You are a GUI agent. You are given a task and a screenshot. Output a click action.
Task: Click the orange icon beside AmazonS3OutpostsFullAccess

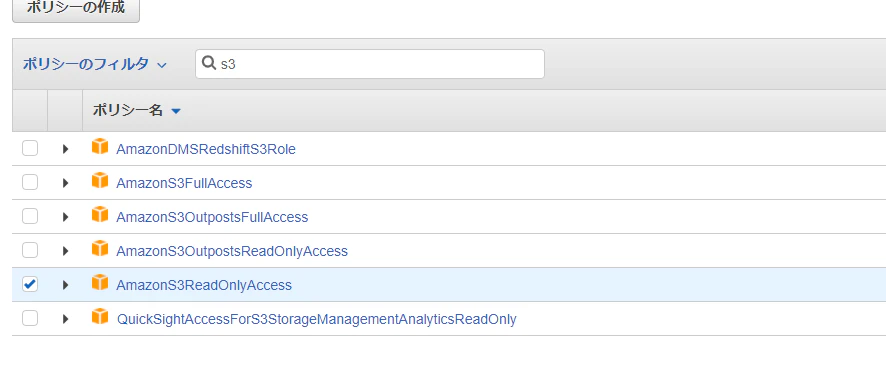100,215
